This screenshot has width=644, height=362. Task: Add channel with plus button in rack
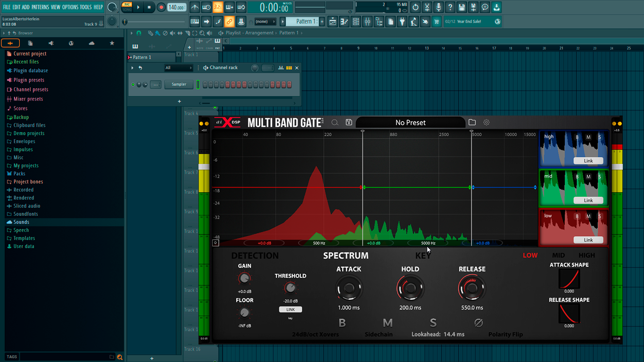coord(179,101)
